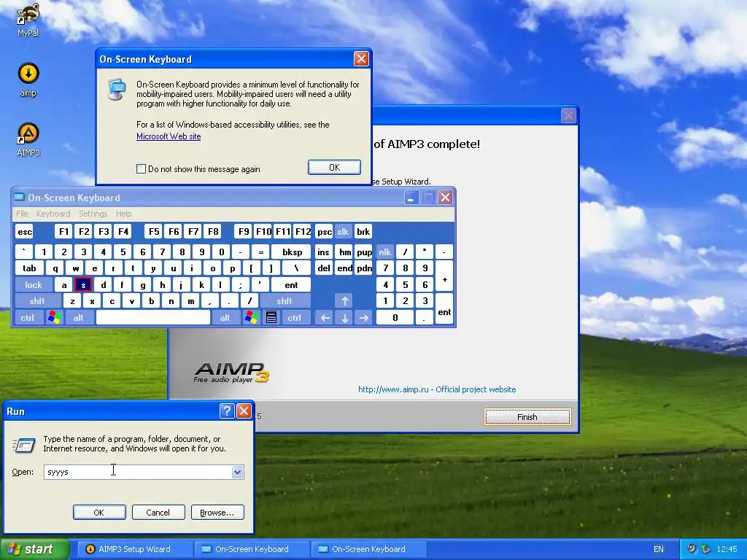Toggle the right ctrl key
This screenshot has width=747, height=560.
pyautogui.click(x=295, y=318)
